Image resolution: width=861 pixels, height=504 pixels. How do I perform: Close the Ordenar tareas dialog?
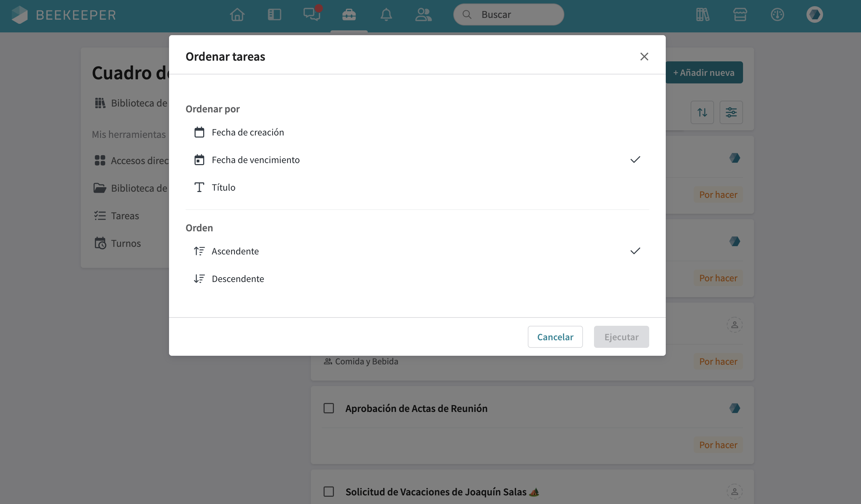(644, 57)
